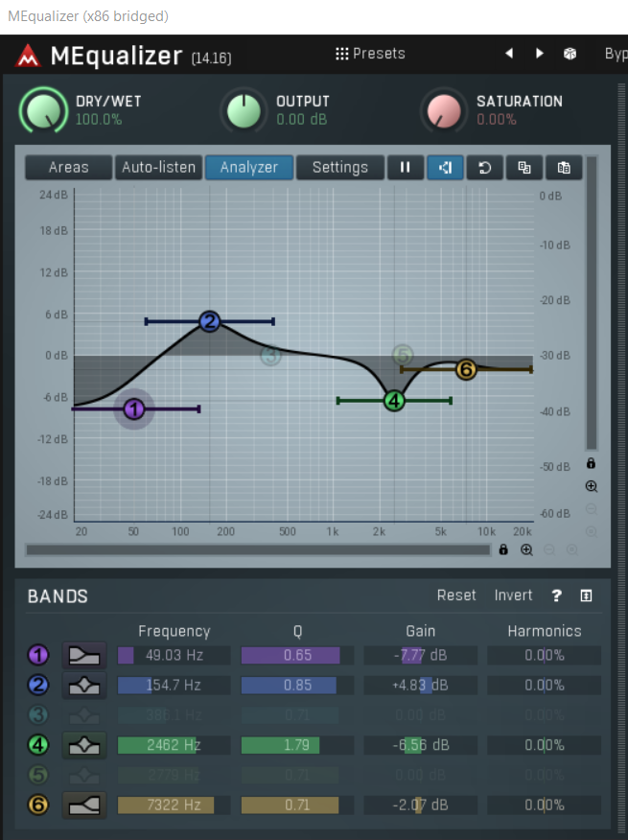628x840 pixels.
Task: Click the vertical graph scrollbar
Action: click(x=592, y=303)
